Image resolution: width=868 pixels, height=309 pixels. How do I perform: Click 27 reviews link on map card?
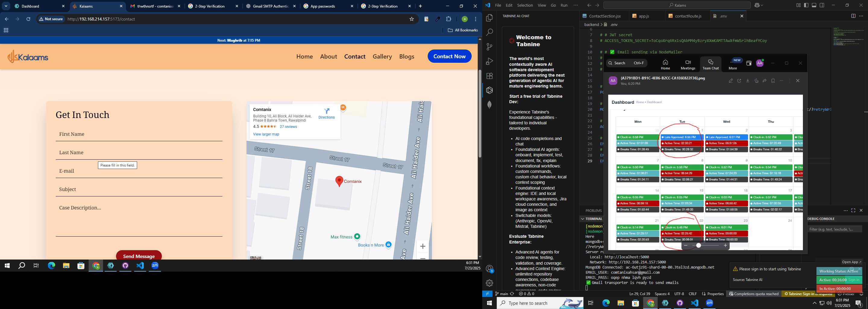pos(288,127)
